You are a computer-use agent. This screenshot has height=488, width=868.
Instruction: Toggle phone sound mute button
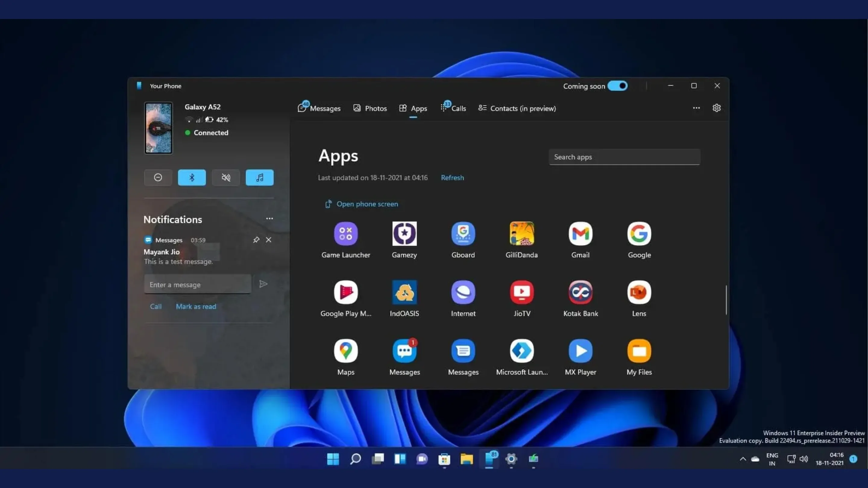[x=226, y=177]
